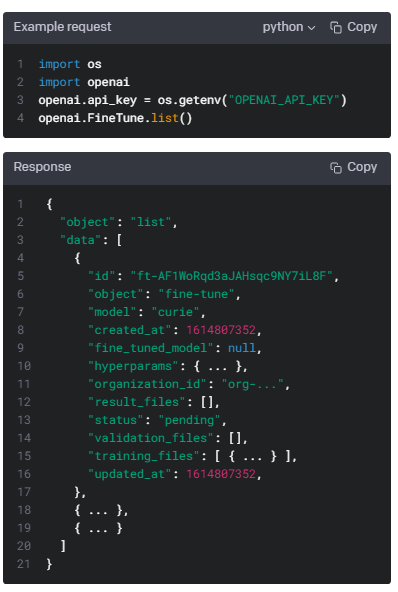Viewport: 398px width, 592px height.
Task: Click the null value of fine_tuned_model
Action: point(242,348)
